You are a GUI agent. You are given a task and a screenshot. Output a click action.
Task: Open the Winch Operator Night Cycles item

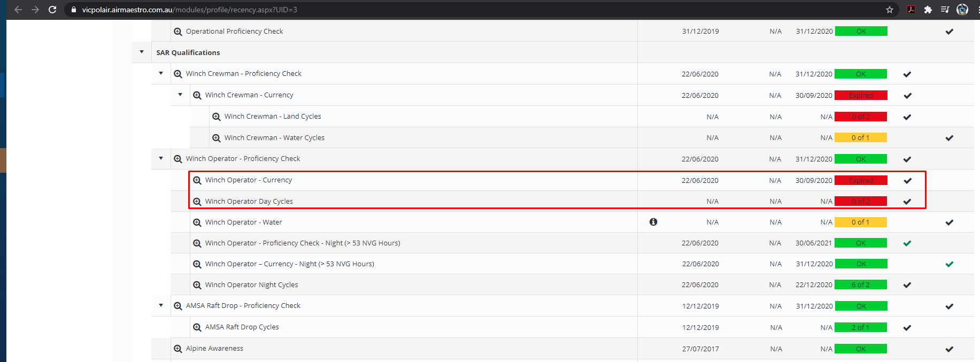pyautogui.click(x=251, y=285)
